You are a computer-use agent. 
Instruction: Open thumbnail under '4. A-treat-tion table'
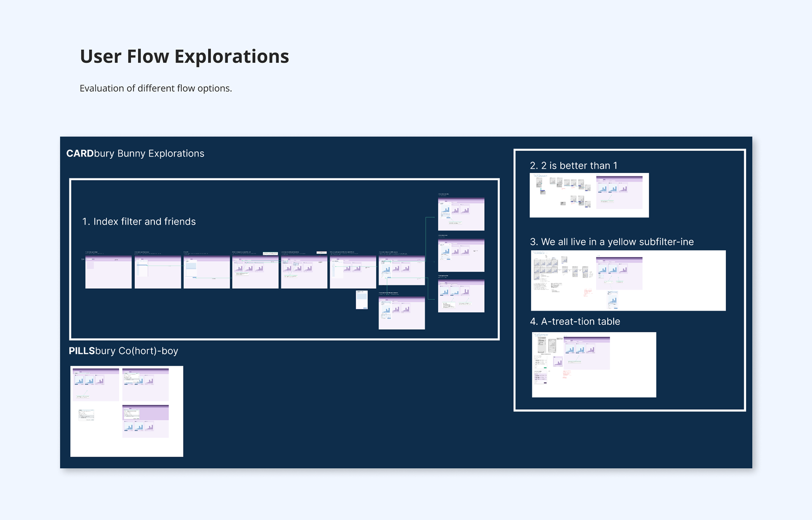click(x=594, y=364)
